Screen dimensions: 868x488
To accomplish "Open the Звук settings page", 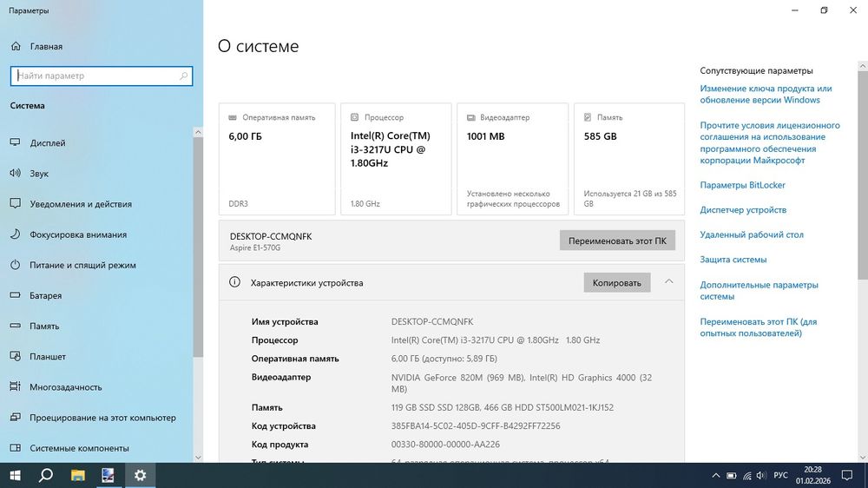I will (97, 174).
